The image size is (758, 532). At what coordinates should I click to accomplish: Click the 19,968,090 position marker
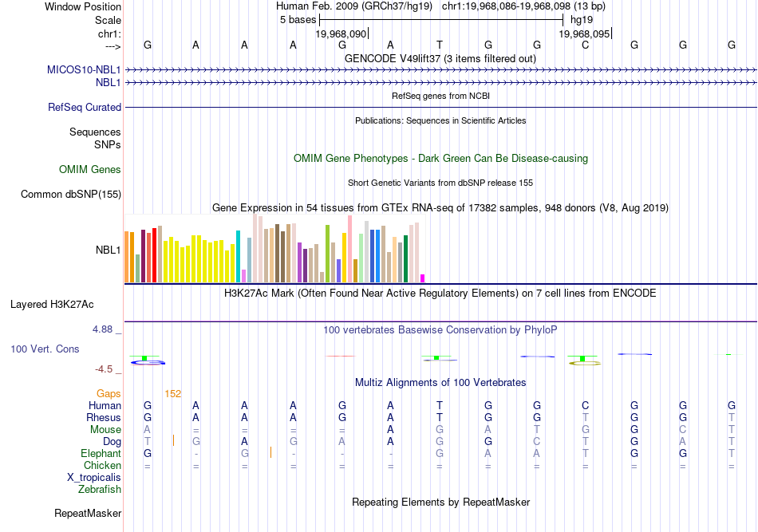click(341, 33)
